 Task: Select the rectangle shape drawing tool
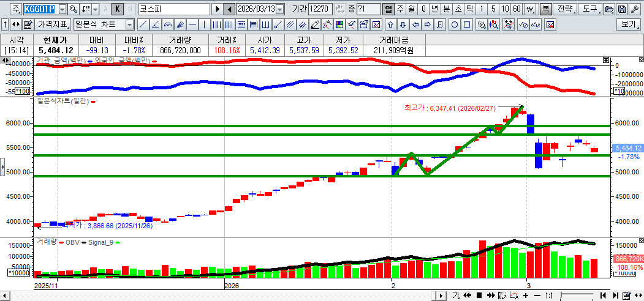click(467, 24)
